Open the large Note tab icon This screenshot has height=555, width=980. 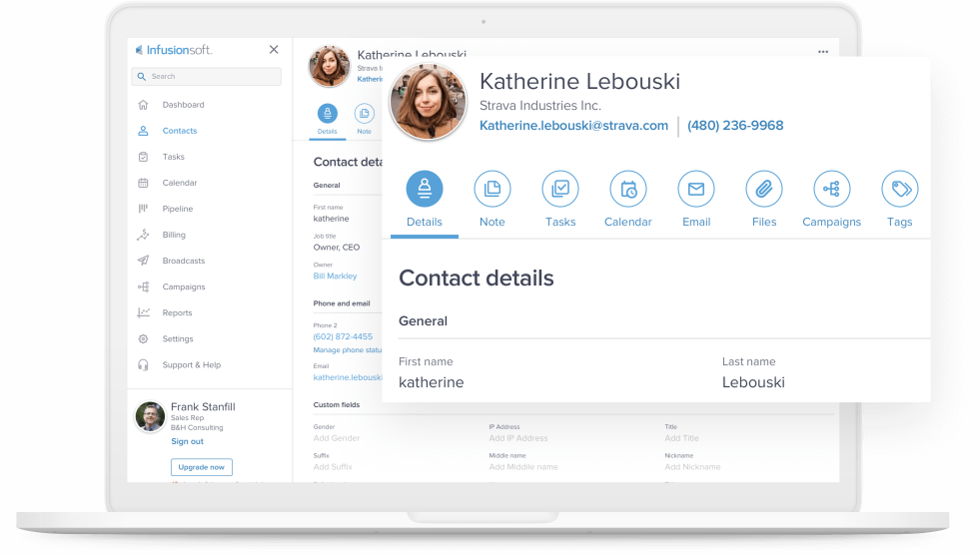491,189
